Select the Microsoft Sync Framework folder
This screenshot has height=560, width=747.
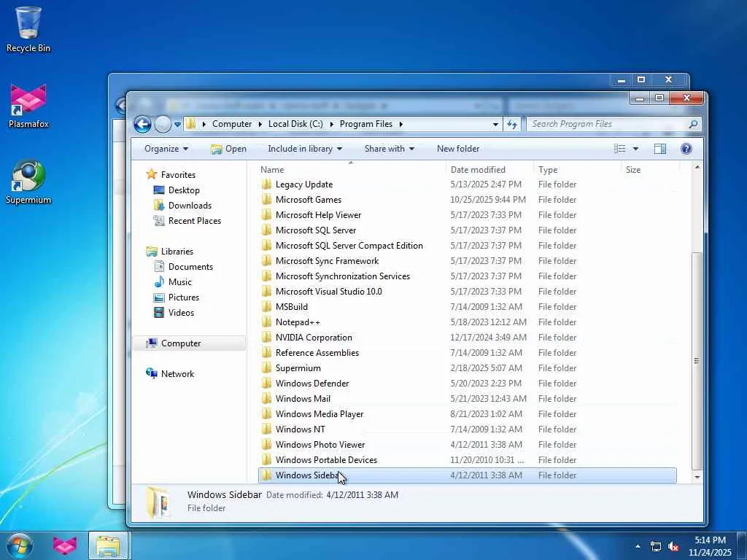pos(327,260)
